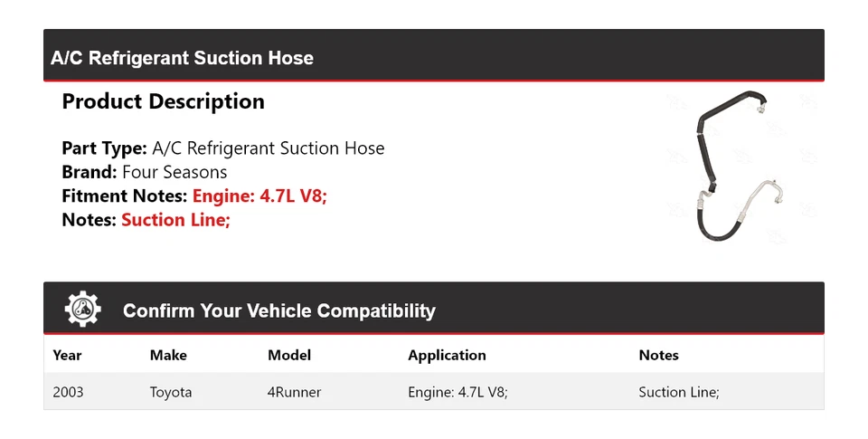
Task: Select the Notes column header in table
Action: [x=658, y=355]
